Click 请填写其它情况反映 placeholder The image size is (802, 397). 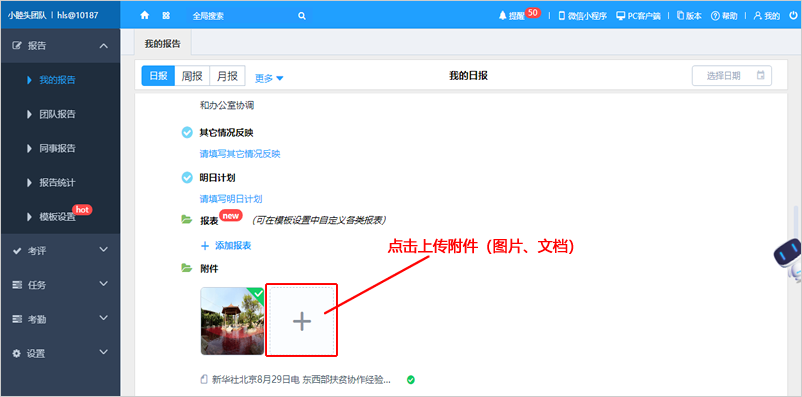coord(240,153)
